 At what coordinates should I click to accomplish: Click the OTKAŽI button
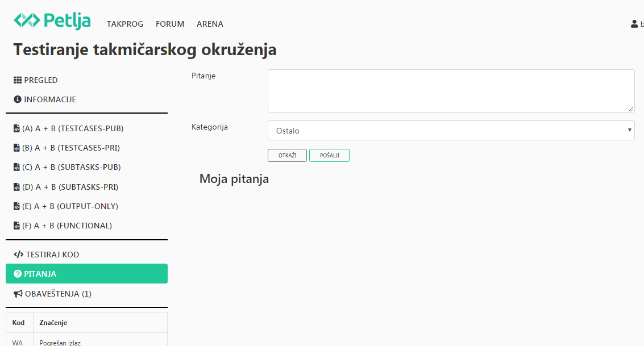click(x=287, y=155)
